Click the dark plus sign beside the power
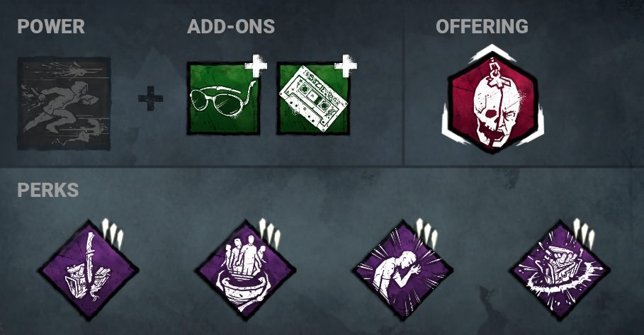Viewport: 644px width, 335px height. [150, 98]
